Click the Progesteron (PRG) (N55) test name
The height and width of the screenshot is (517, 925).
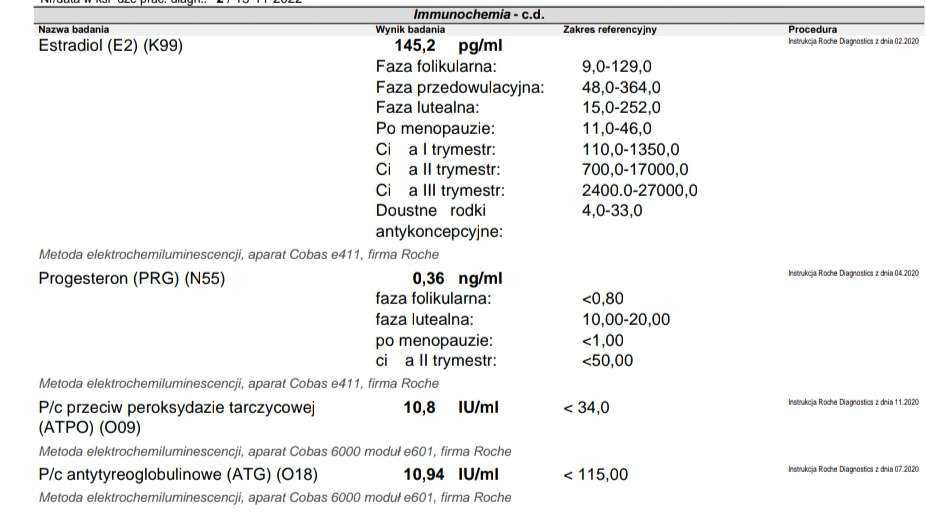(x=131, y=278)
